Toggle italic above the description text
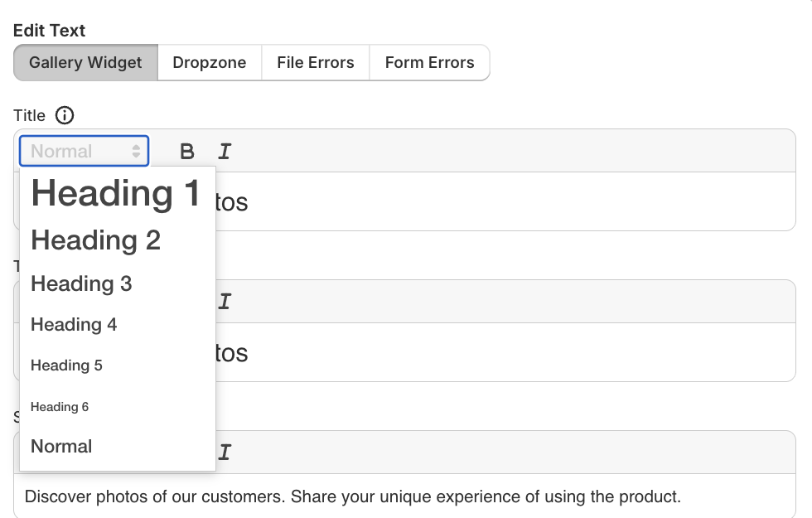 [x=225, y=453]
